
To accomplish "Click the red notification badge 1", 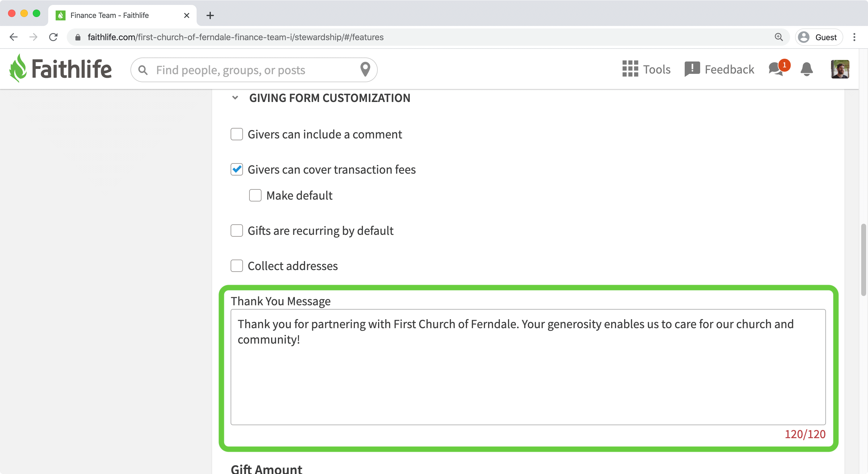I will coord(785,65).
